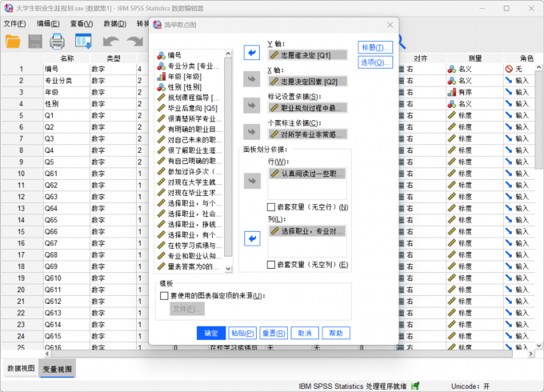The image size is (544, 392).
Task: Switch to the 数据视图 tab
Action: [21, 369]
